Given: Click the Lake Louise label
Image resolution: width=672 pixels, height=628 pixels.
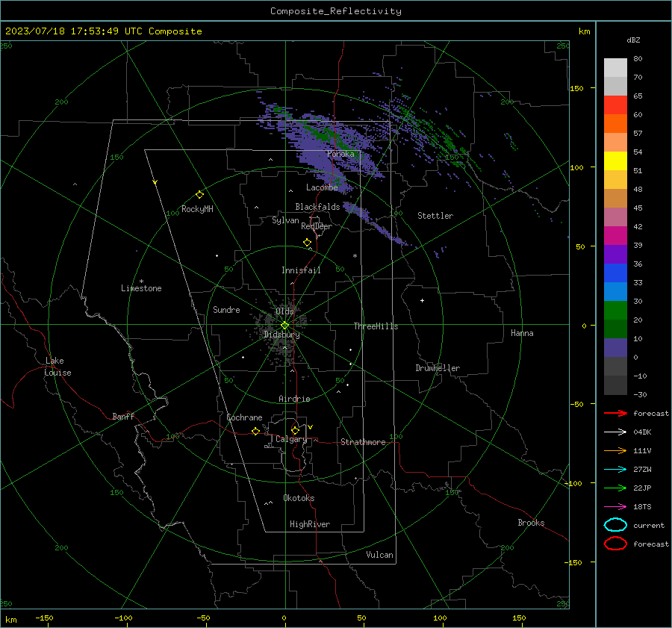Looking at the screenshot, I should [x=57, y=367].
